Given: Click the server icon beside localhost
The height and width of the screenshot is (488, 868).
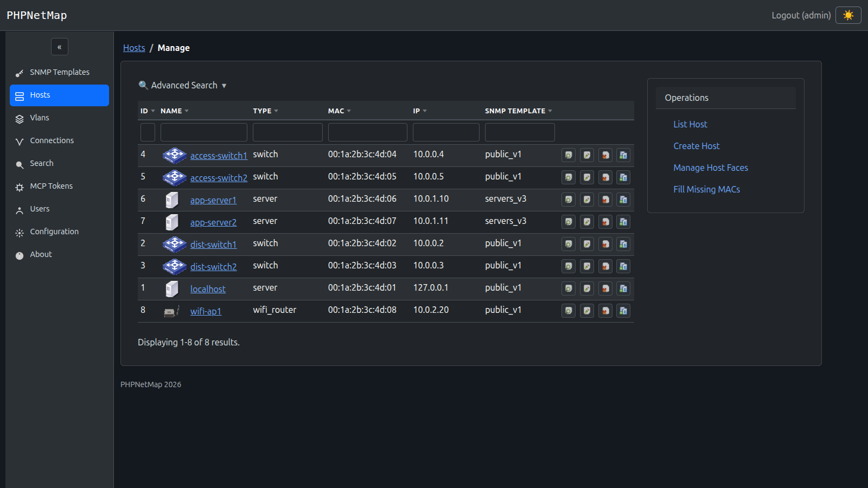Looking at the screenshot, I should [172, 289].
